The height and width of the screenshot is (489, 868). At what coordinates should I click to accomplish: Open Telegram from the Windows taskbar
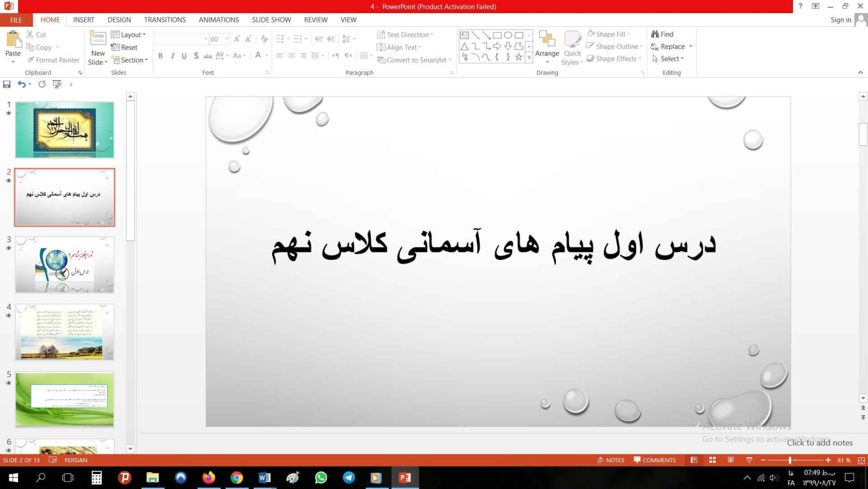348,478
